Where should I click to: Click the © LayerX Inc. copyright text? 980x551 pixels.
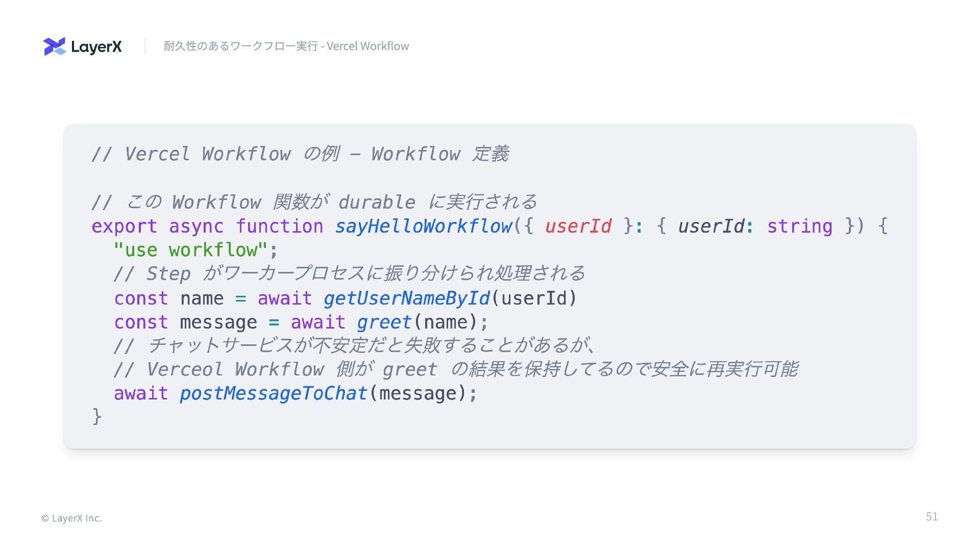(x=71, y=518)
